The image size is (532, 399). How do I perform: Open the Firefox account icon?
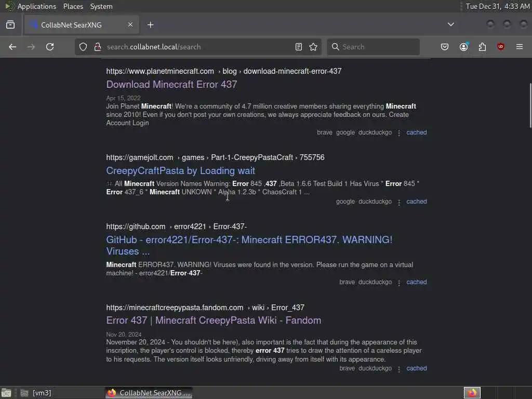[464, 47]
